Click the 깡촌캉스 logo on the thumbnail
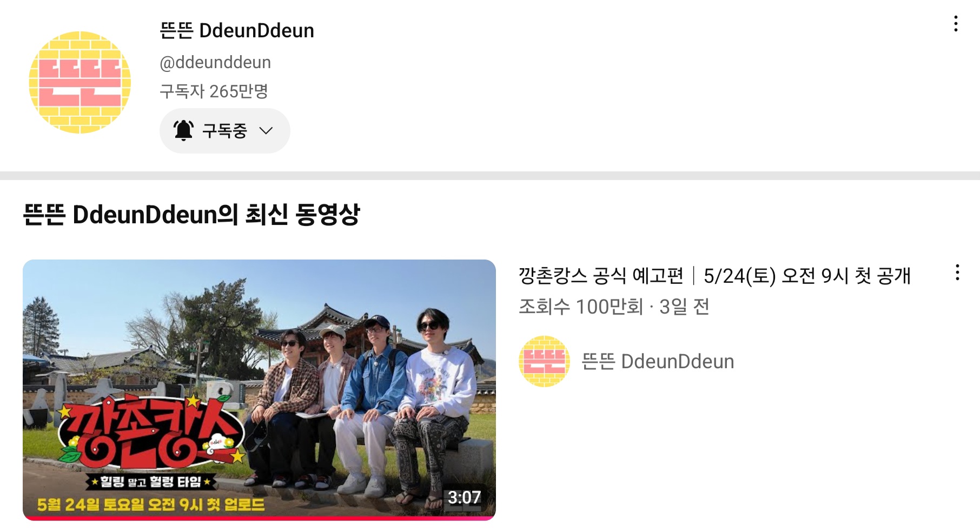The width and height of the screenshot is (980, 531). (151, 433)
